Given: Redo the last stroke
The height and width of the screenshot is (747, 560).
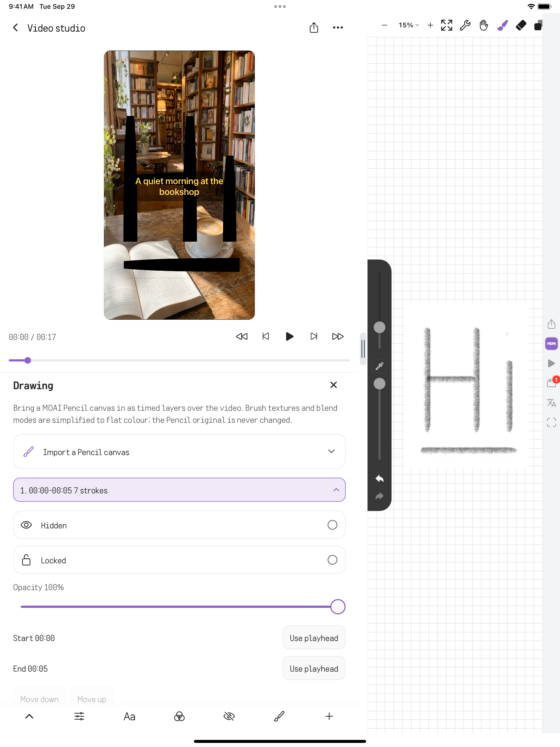Looking at the screenshot, I should [379, 496].
